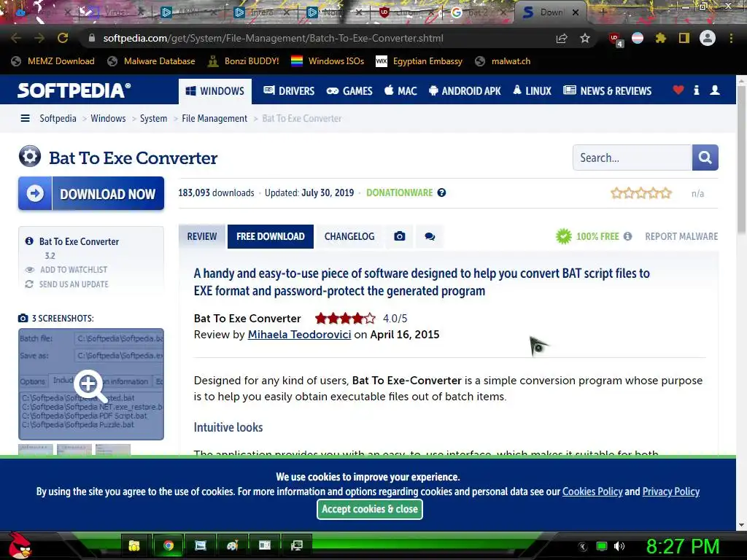Click the File Management breadcrumb link
This screenshot has height=560, width=747.
pyautogui.click(x=214, y=119)
